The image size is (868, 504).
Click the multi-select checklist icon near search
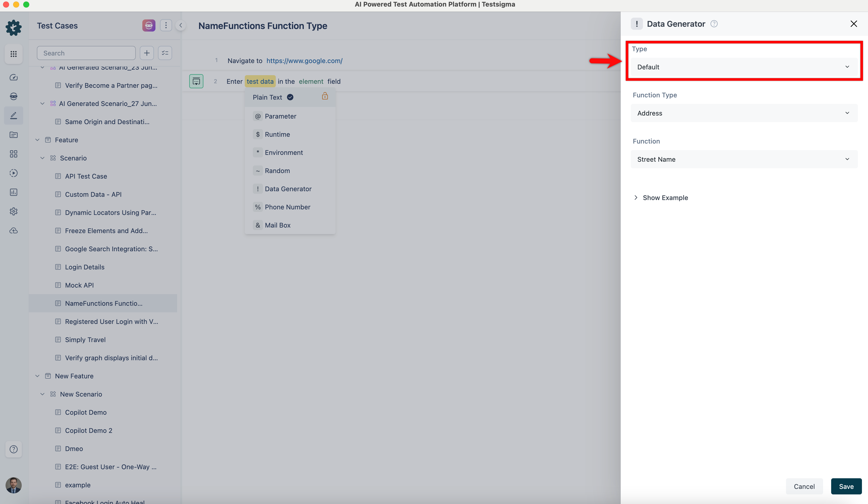165,53
